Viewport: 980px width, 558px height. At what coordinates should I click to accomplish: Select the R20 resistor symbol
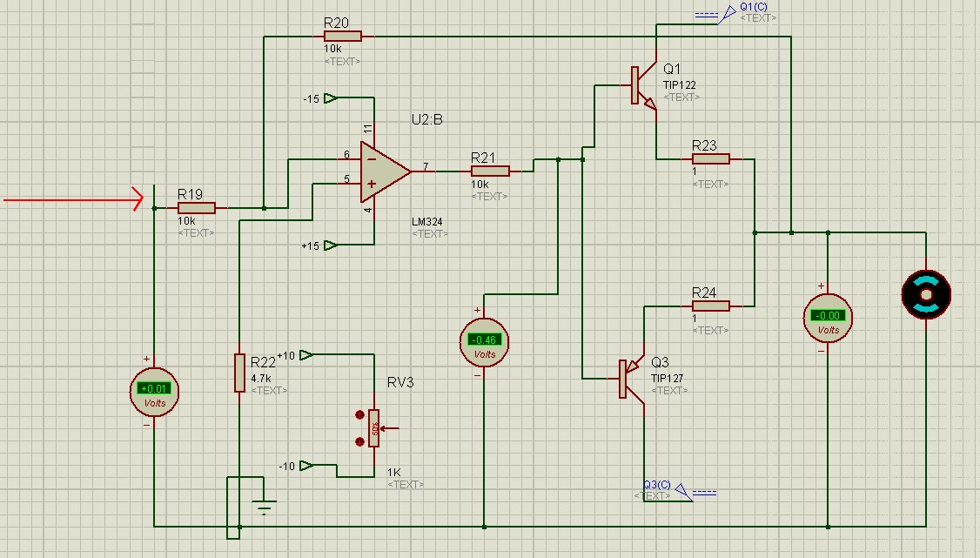click(x=343, y=37)
